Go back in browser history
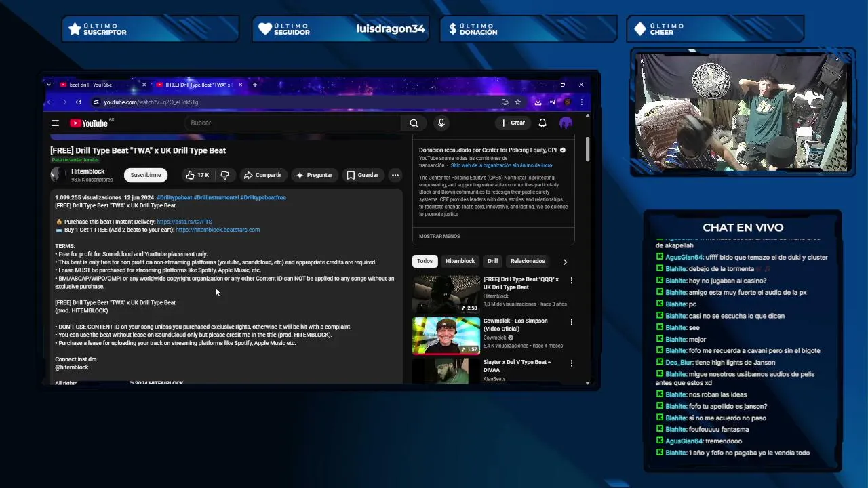Image resolution: width=868 pixels, height=488 pixels. 50,102
